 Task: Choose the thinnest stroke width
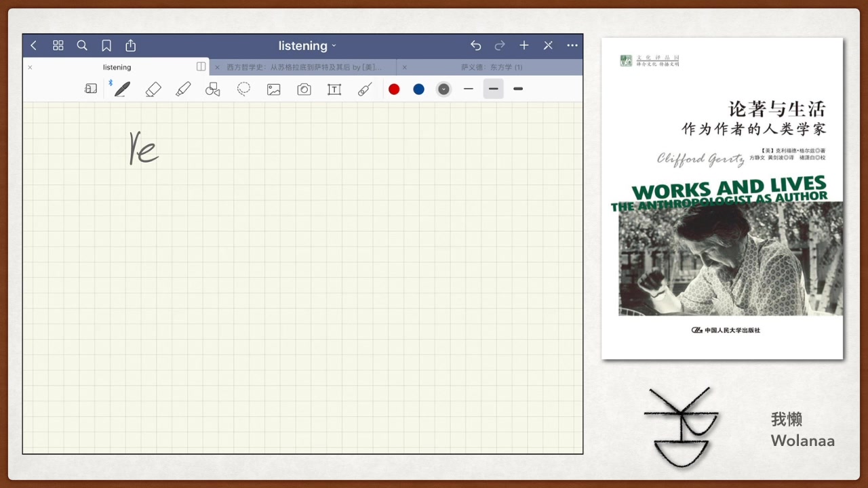click(469, 89)
